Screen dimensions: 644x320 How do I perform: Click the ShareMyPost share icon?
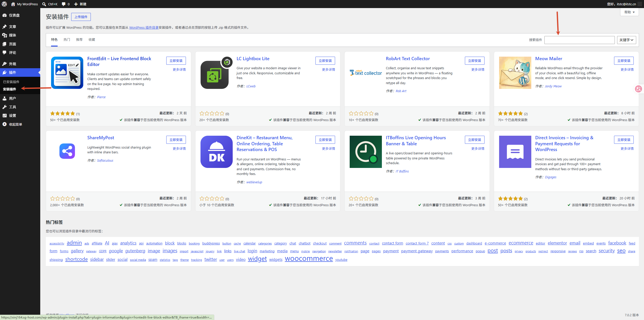[67, 151]
